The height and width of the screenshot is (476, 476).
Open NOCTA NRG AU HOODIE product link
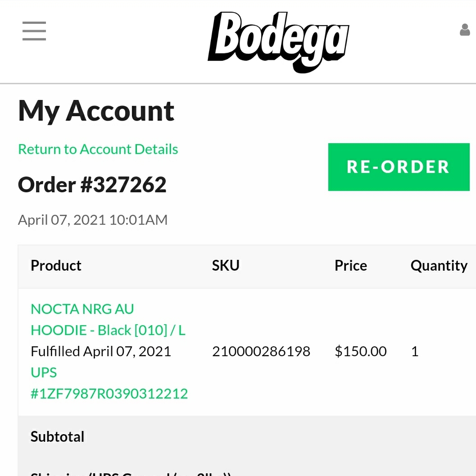point(108,319)
